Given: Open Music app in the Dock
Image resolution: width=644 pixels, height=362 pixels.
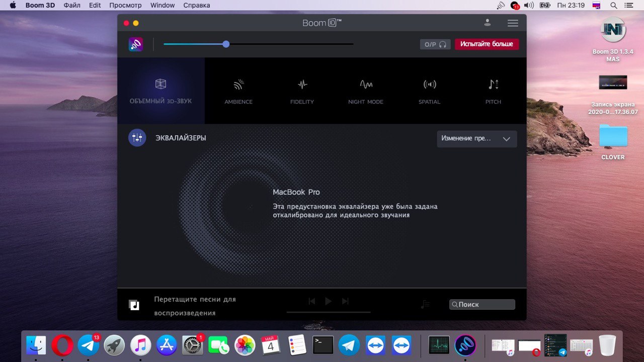Looking at the screenshot, I should click(x=141, y=345).
